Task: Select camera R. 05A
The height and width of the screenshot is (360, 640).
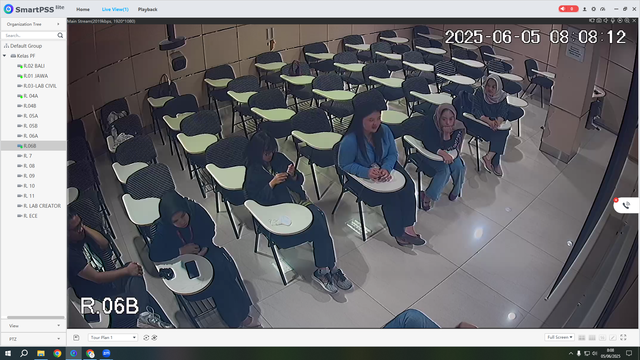Action: point(31,116)
